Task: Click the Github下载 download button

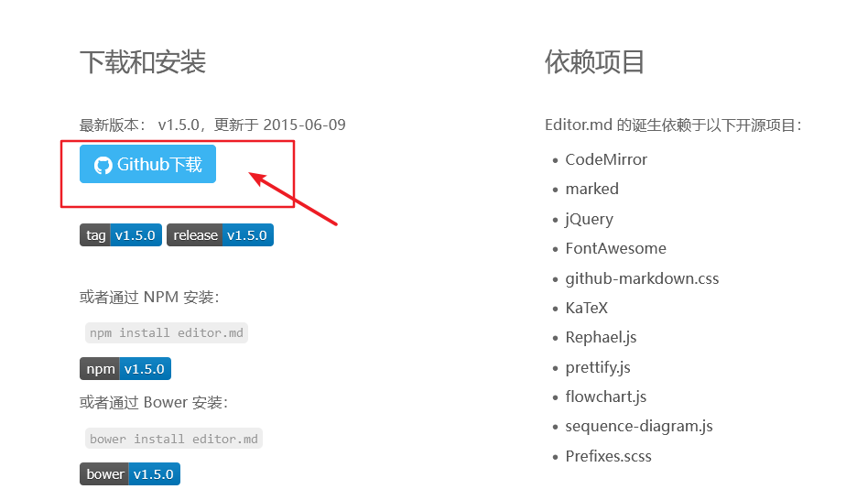Action: click(147, 164)
